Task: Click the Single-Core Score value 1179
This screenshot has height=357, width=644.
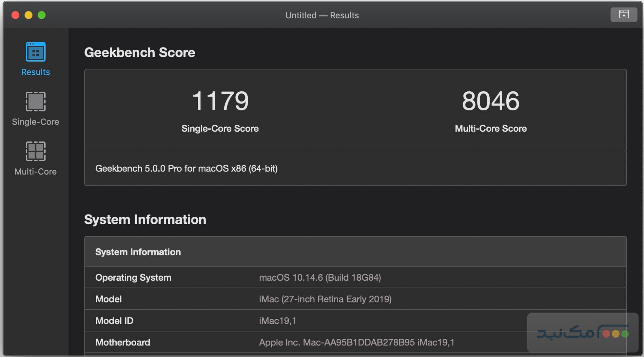Action: (x=220, y=101)
